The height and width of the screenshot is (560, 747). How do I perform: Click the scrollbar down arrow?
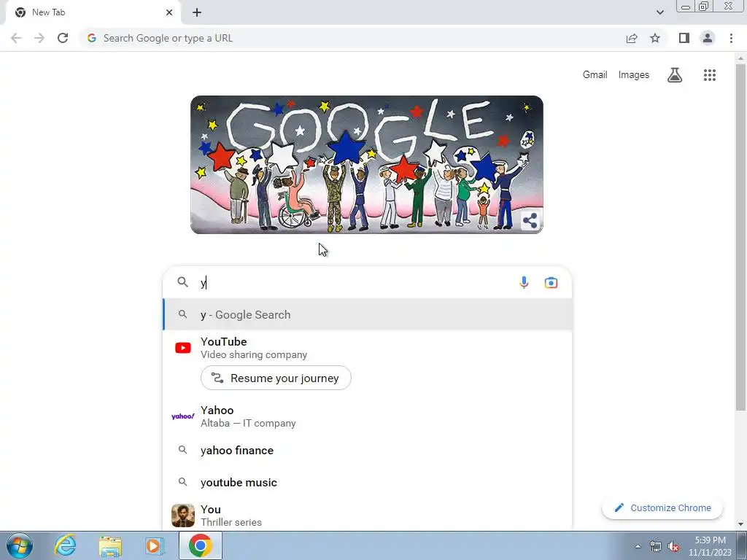point(740,524)
